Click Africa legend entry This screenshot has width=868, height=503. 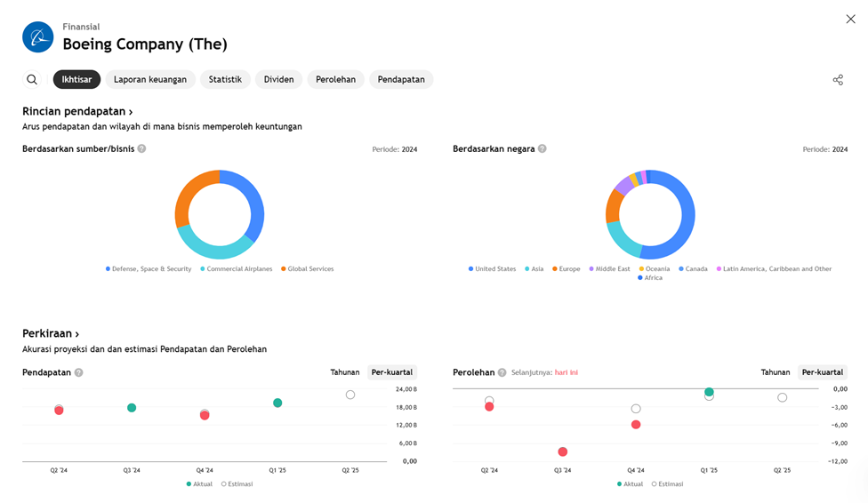click(650, 278)
